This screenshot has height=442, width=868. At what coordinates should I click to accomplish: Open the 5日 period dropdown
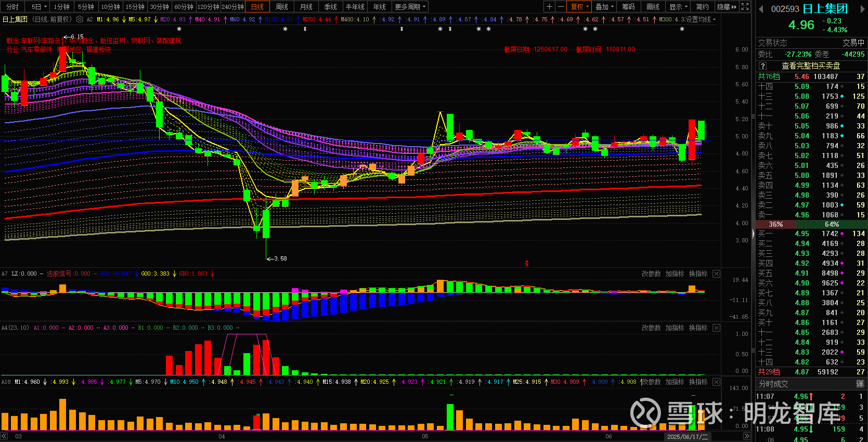pos(39,7)
